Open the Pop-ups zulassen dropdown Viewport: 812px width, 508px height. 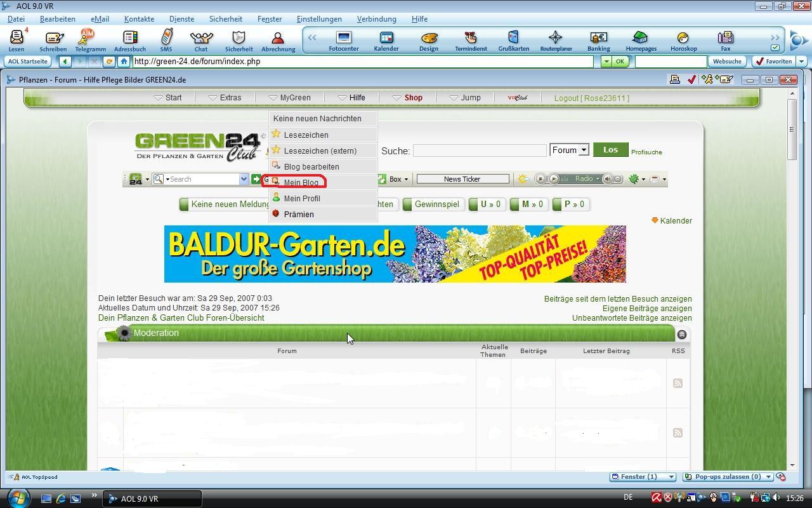point(768,477)
